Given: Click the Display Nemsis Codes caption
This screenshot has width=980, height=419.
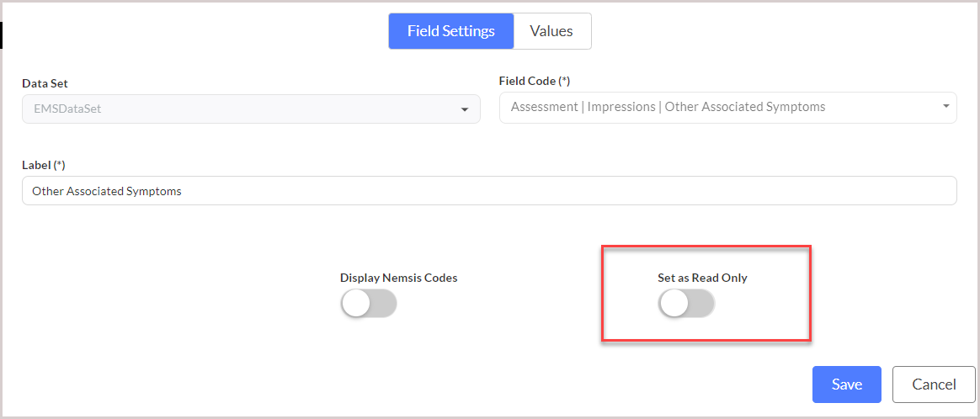Looking at the screenshot, I should click(399, 278).
